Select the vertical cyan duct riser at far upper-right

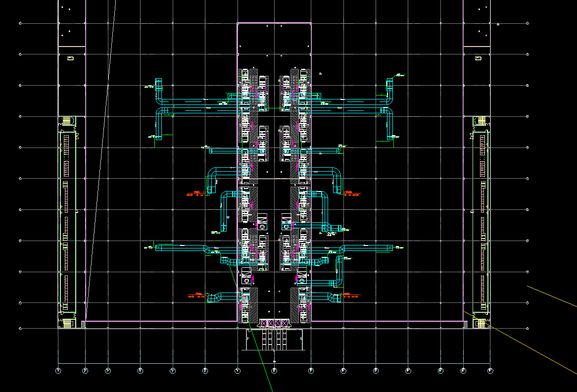pos(389,88)
